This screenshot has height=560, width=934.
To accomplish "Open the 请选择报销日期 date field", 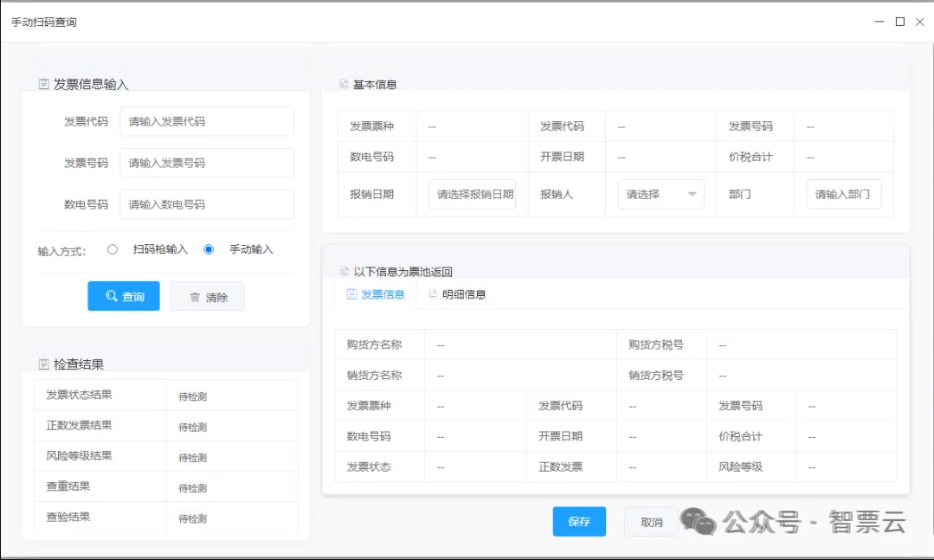I will [473, 194].
